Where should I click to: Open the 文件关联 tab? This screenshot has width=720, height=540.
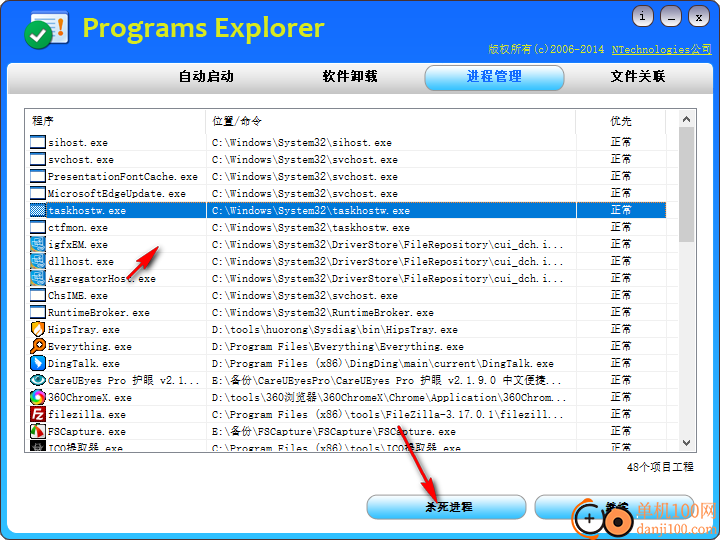(x=638, y=76)
